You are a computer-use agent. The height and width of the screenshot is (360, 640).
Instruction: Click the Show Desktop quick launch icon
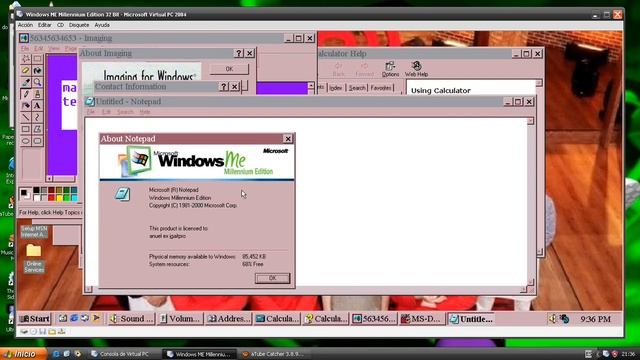click(x=62, y=318)
